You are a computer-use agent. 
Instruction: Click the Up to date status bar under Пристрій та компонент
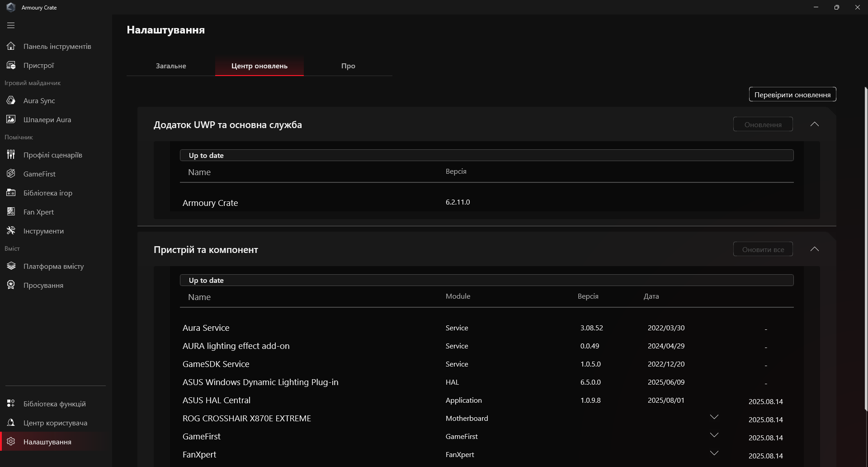486,280
